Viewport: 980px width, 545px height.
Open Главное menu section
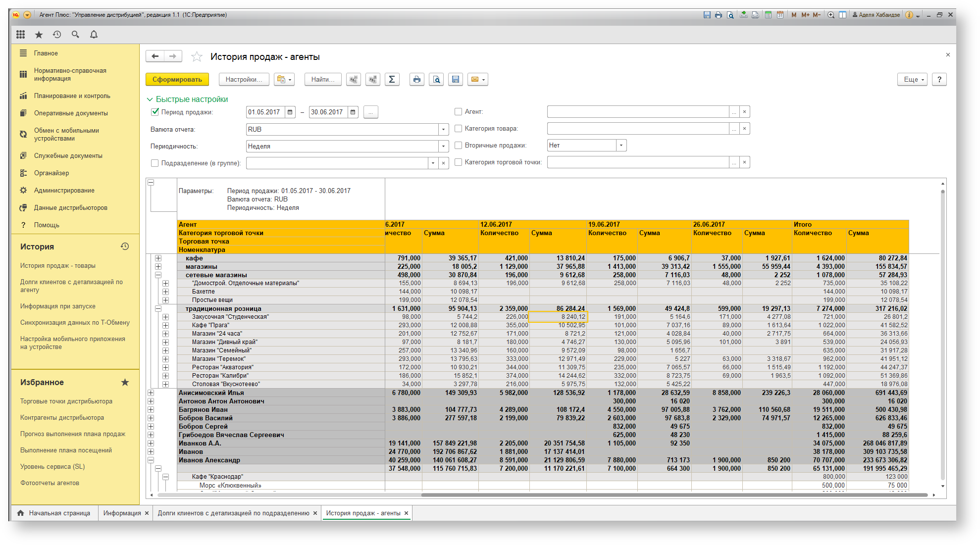click(46, 53)
